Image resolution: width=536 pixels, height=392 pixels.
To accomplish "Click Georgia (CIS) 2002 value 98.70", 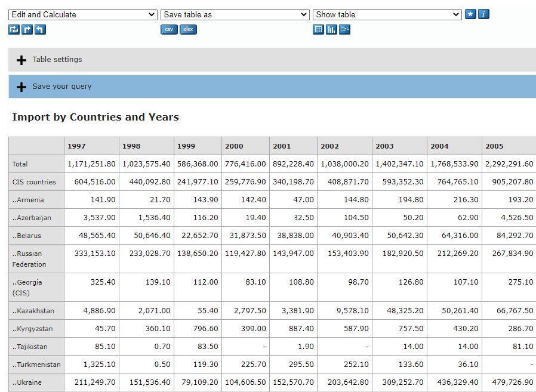I will 358,282.
